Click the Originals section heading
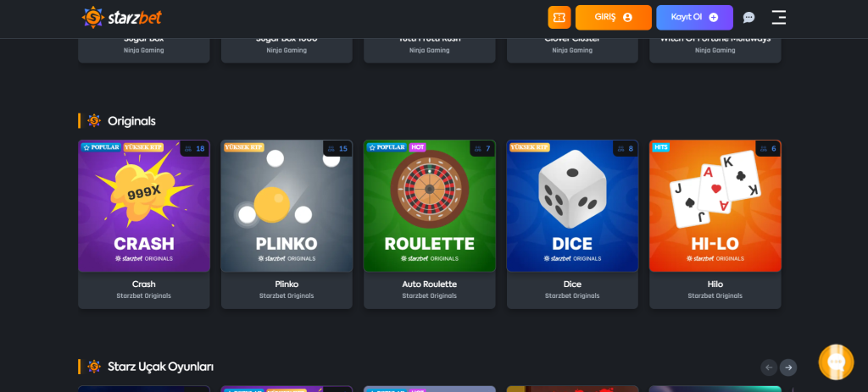The image size is (868, 392). [131, 121]
